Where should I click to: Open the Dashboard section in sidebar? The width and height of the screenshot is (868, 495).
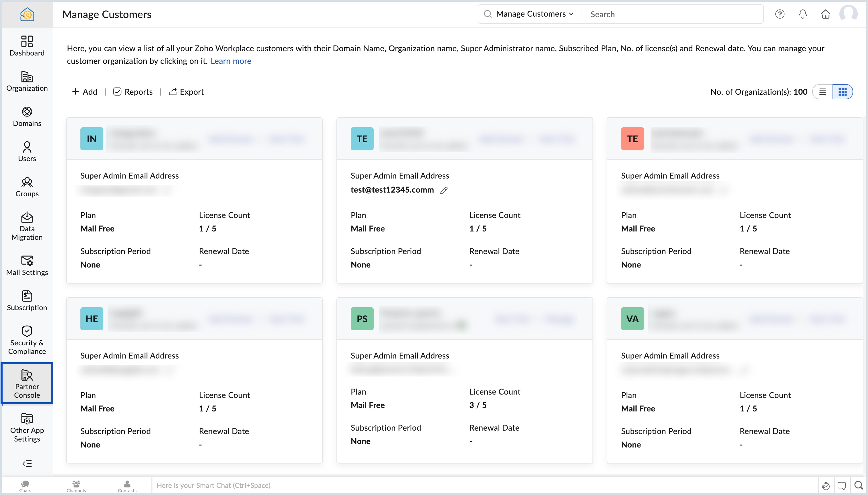(27, 46)
